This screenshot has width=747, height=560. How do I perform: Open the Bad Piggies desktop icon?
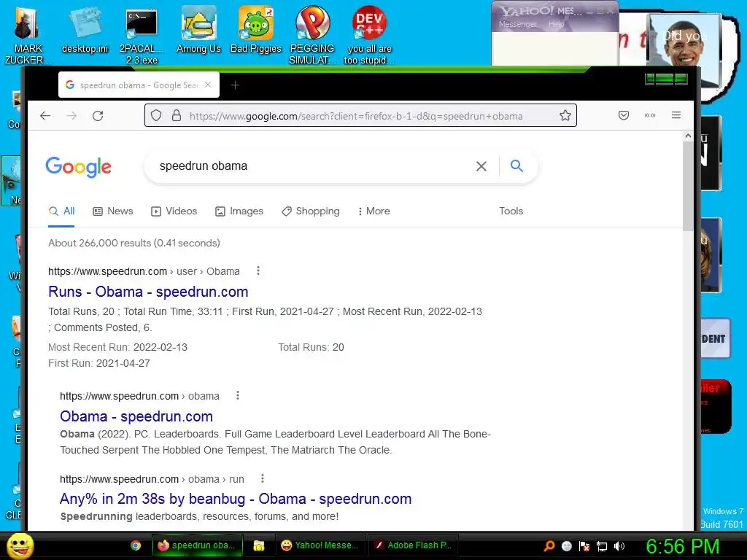256,29
